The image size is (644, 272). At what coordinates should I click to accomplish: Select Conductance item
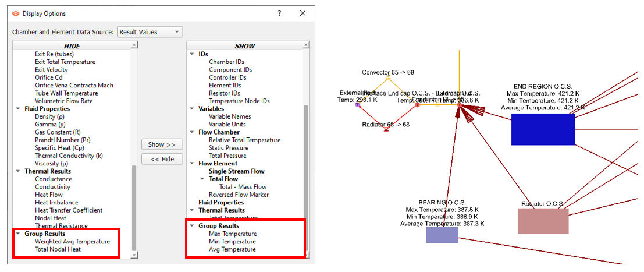[54, 179]
